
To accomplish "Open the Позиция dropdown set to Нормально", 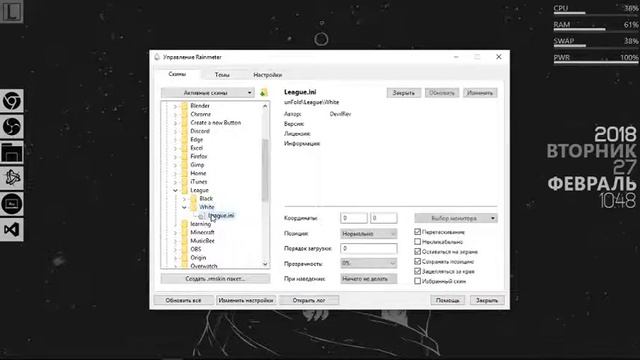I will pyautogui.click(x=369, y=233).
